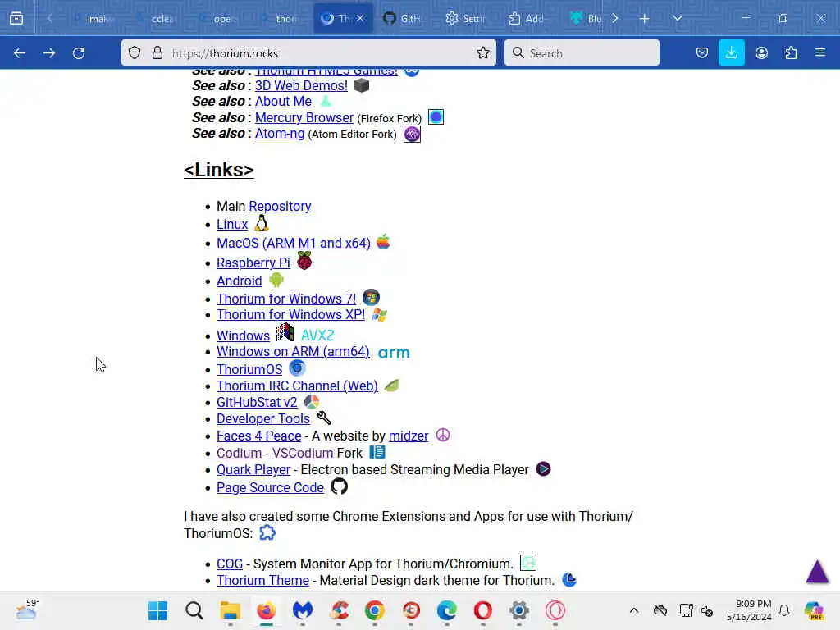The width and height of the screenshot is (840, 630).
Task: Click the GitHub octocat icon
Action: click(339, 487)
